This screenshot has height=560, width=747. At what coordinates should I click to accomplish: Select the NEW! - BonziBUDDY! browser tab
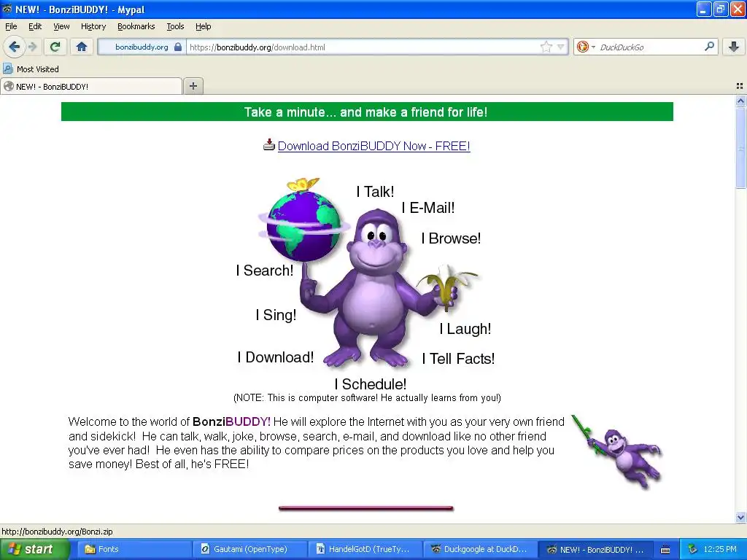[x=91, y=86]
